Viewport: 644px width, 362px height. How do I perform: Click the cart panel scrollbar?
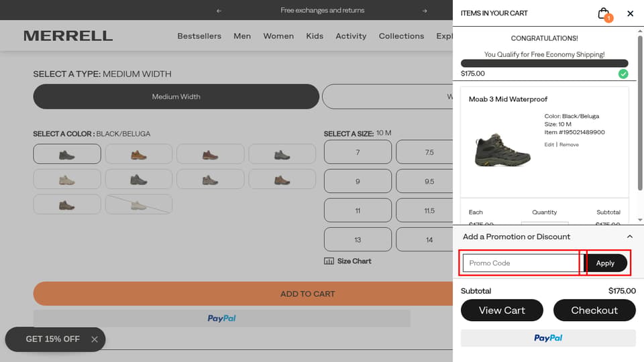coord(640,113)
